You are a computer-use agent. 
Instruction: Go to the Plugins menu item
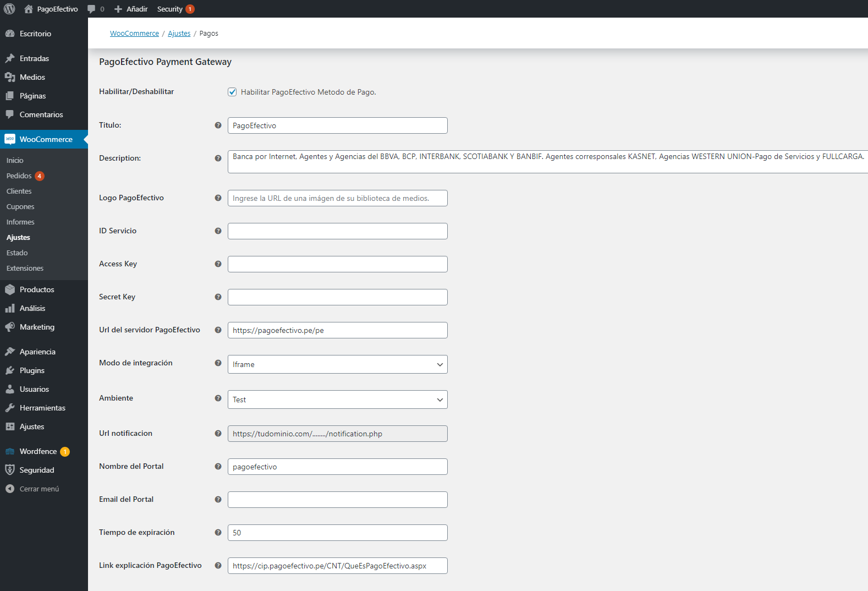(x=32, y=370)
